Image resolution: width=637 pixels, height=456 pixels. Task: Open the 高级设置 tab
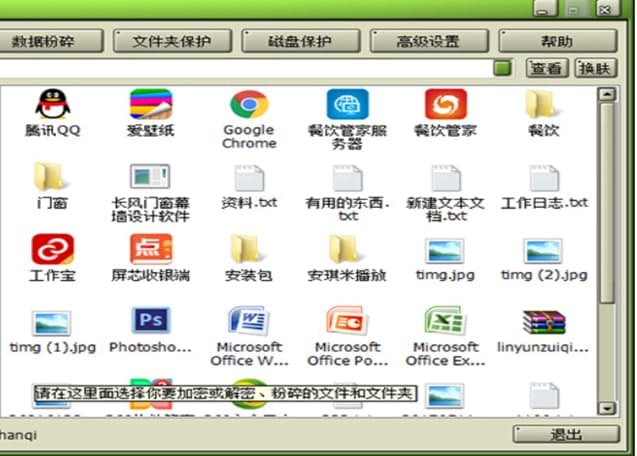pyautogui.click(x=429, y=41)
